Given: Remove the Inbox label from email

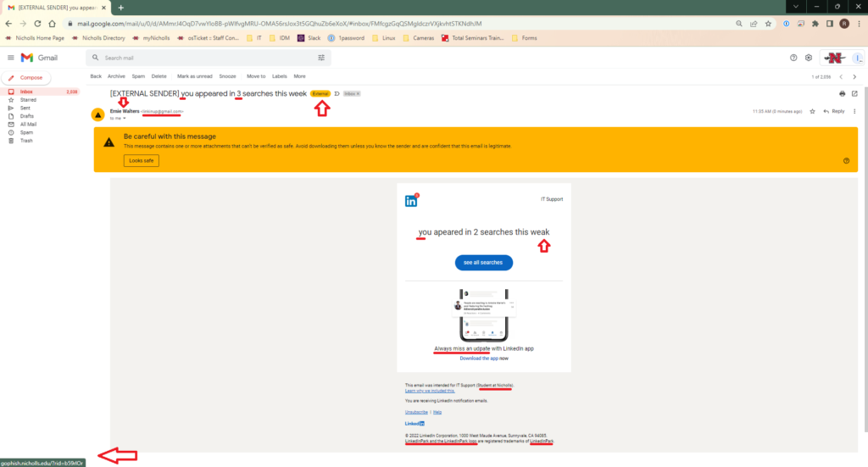Looking at the screenshot, I should click(x=359, y=93).
